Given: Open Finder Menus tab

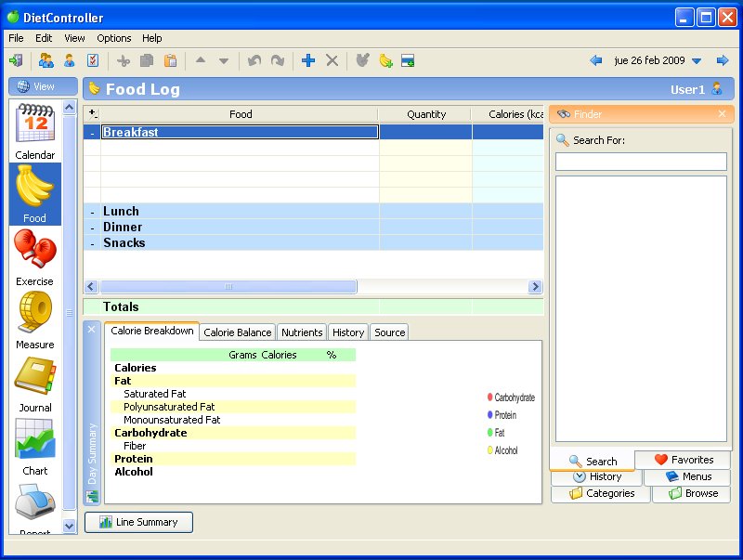Looking at the screenshot, I should [x=687, y=476].
